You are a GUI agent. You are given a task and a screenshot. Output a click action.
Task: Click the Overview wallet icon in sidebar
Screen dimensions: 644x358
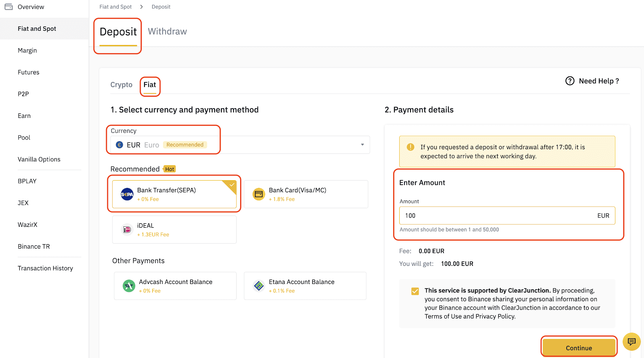pyautogui.click(x=9, y=7)
